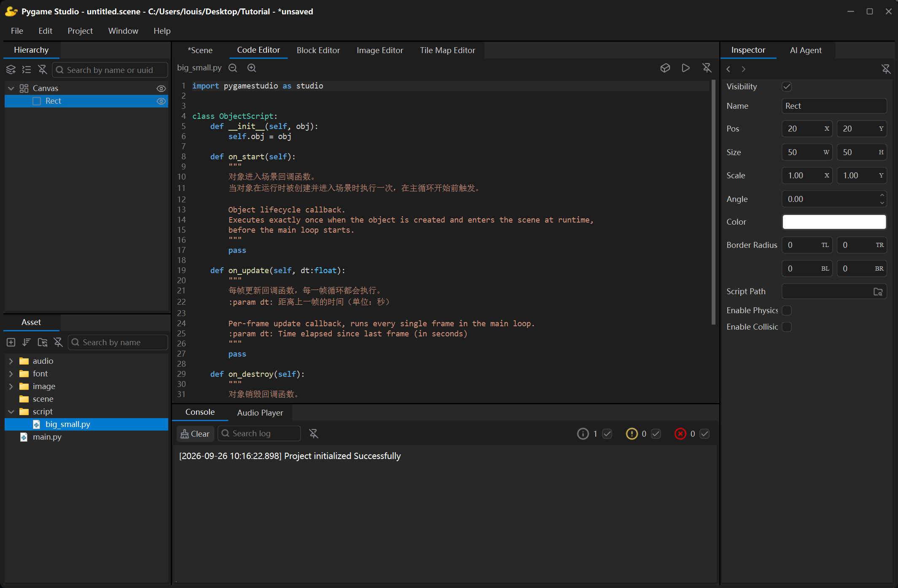Enable Physics checkbox

tap(787, 311)
